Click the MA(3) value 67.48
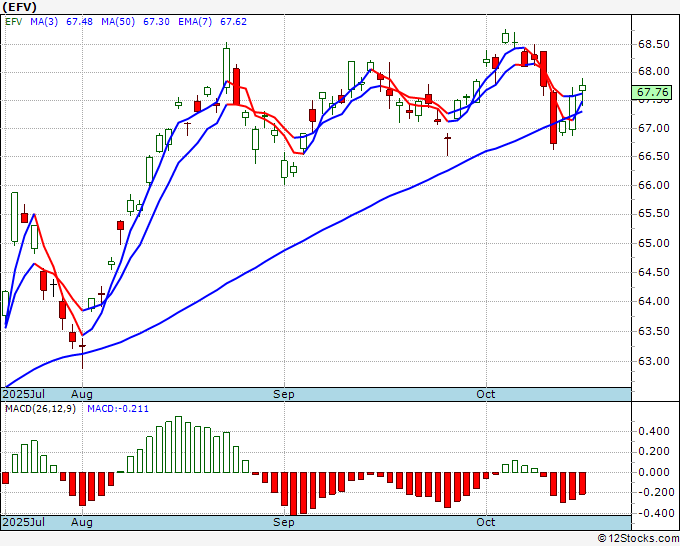The image size is (680, 546). [x=79, y=22]
